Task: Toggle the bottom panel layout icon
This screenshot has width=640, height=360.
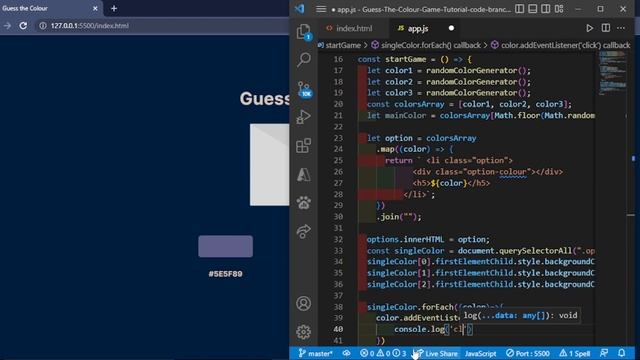Action: 533,9
